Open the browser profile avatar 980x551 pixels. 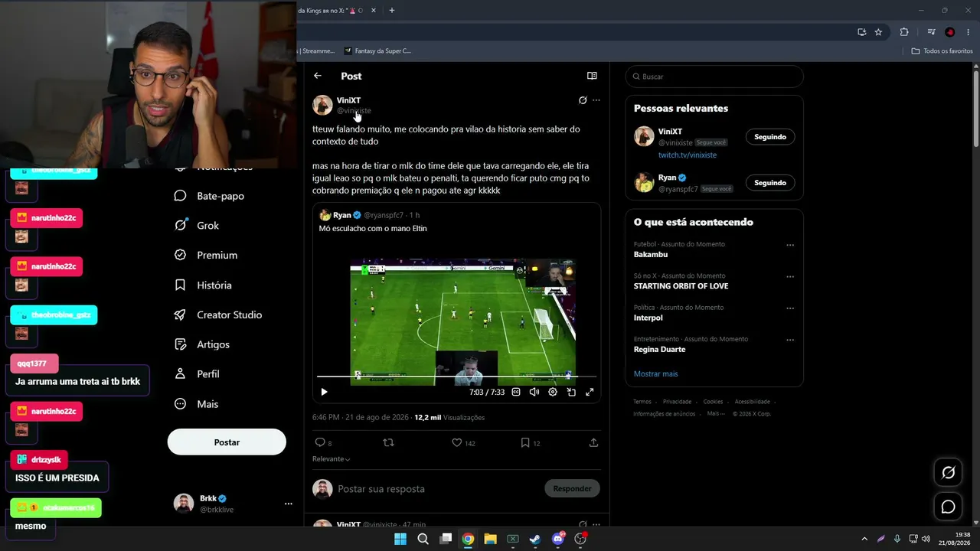click(x=950, y=32)
